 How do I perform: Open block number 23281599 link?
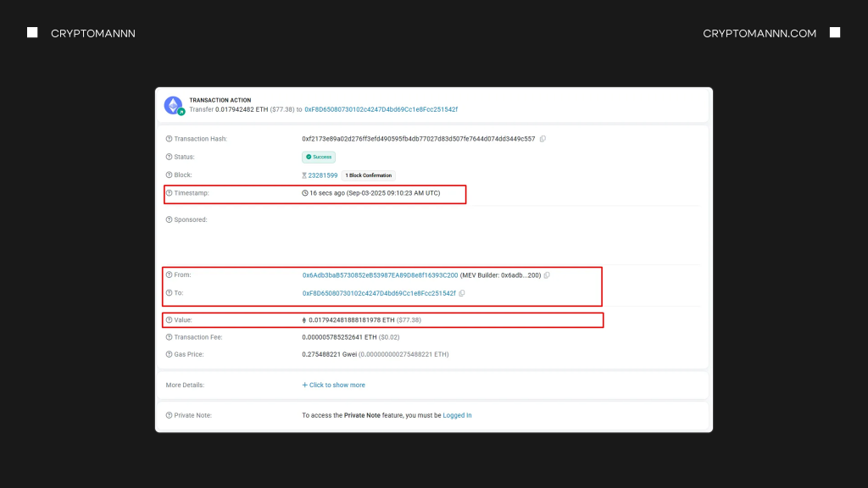click(x=323, y=175)
